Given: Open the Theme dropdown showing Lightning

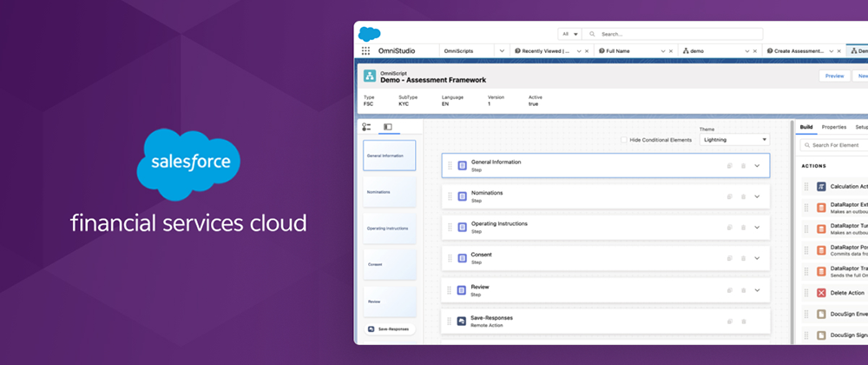Looking at the screenshot, I should coord(734,140).
